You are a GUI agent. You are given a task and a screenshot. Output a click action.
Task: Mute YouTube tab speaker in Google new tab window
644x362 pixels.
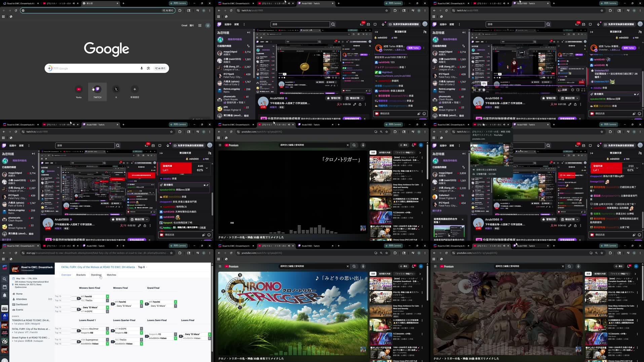point(74,3)
